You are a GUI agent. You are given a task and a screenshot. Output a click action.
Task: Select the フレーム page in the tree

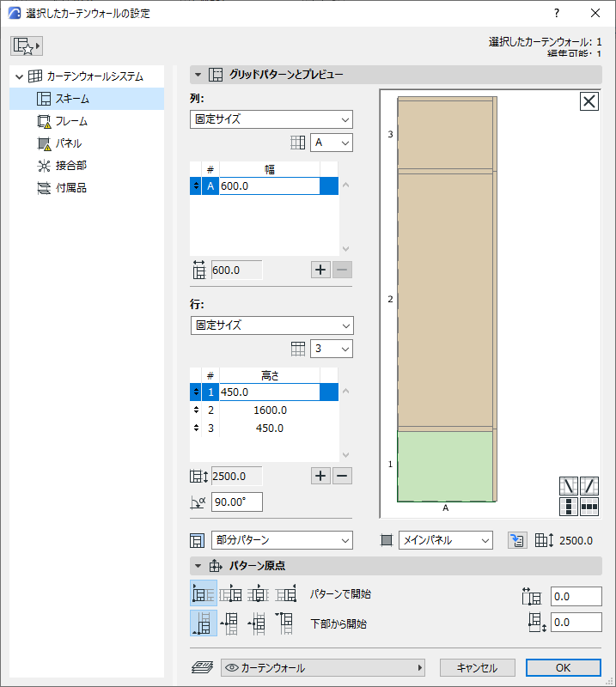click(x=87, y=121)
